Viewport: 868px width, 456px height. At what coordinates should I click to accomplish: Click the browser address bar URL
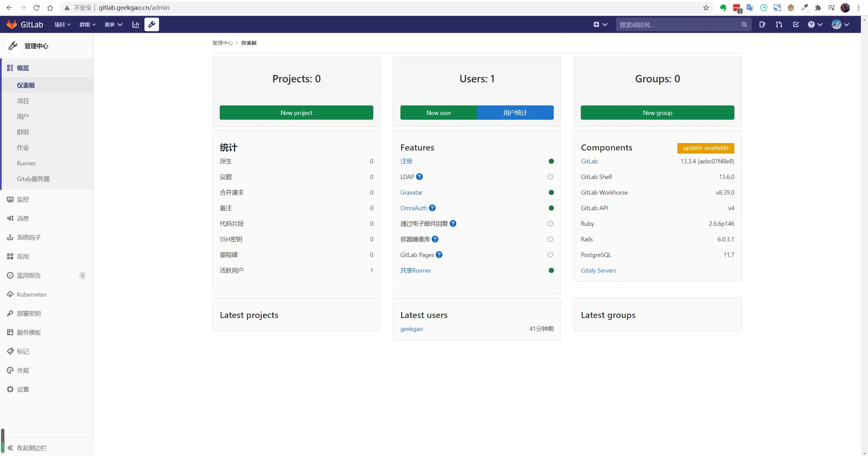point(134,7)
